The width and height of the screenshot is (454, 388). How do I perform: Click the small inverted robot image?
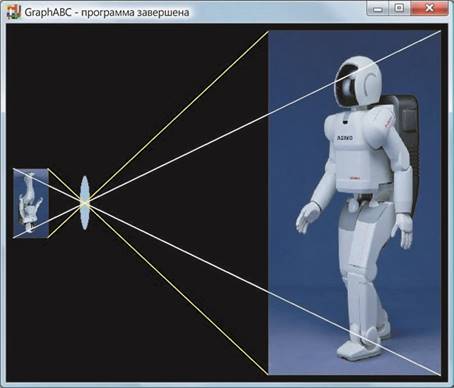tap(31, 203)
